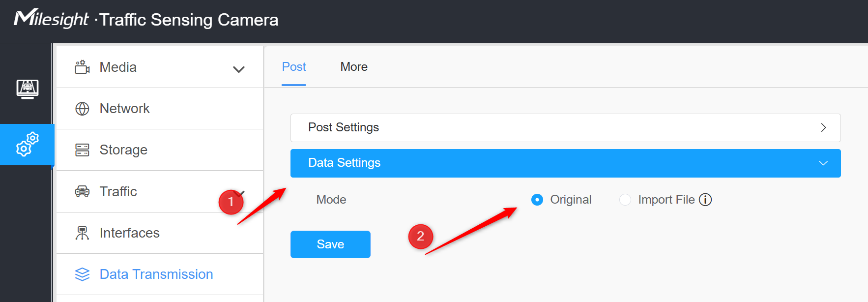Expand the Media menu chevron
The image size is (868, 302).
(x=239, y=69)
